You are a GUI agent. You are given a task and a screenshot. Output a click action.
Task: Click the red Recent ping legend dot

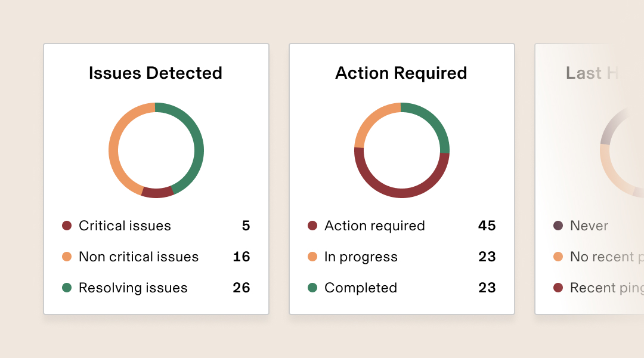tap(558, 288)
